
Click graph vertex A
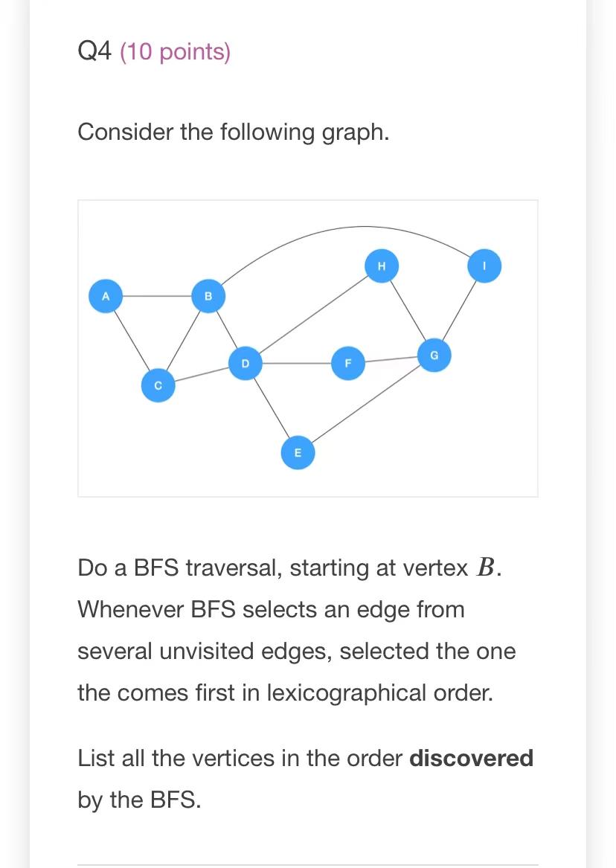pos(106,296)
